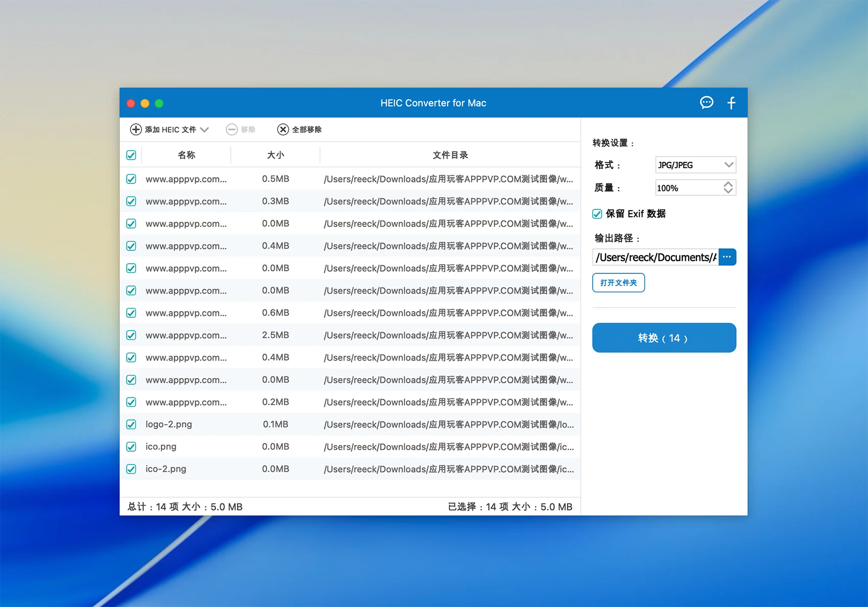Click the blue browse output path button
The height and width of the screenshot is (607, 868).
(x=727, y=257)
